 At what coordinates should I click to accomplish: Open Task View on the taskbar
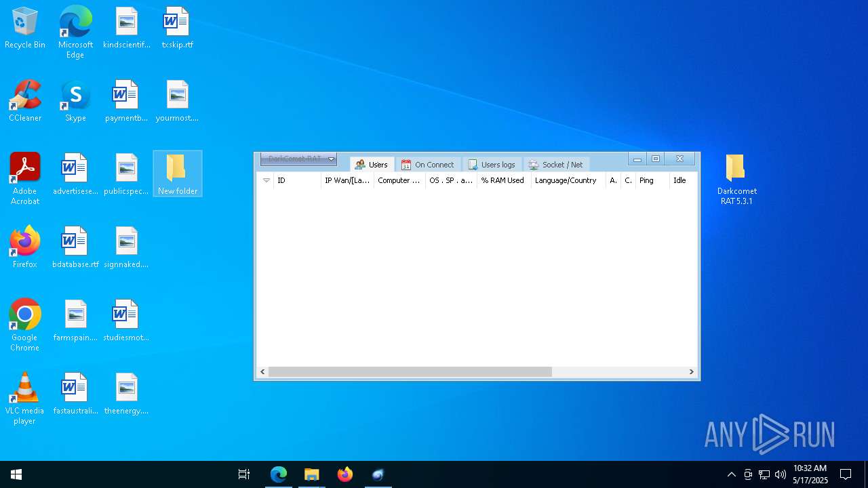tap(244, 474)
